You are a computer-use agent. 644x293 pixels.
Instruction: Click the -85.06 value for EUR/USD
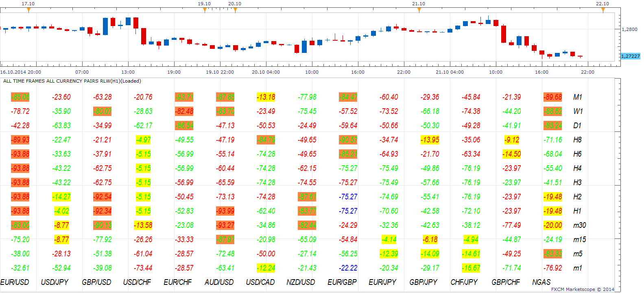tap(20, 97)
